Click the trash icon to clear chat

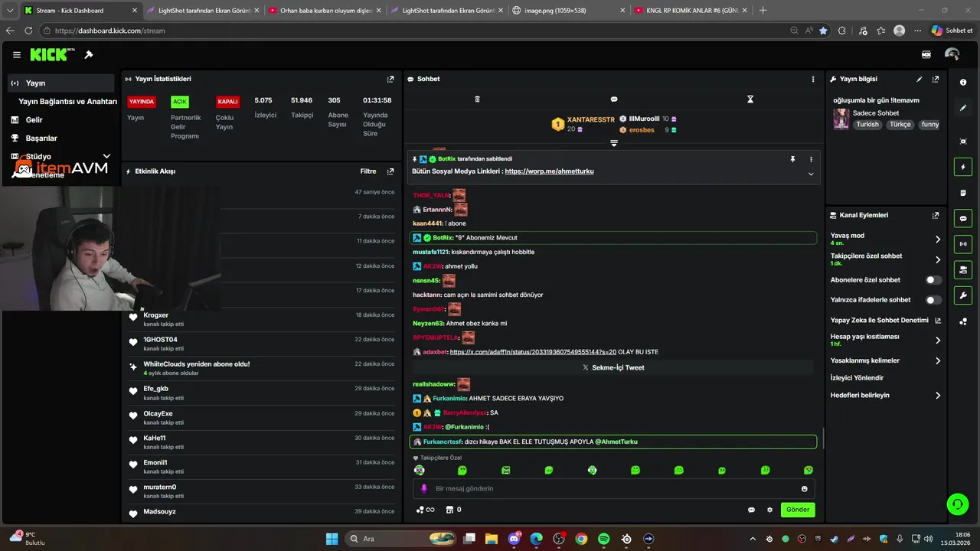(477, 99)
